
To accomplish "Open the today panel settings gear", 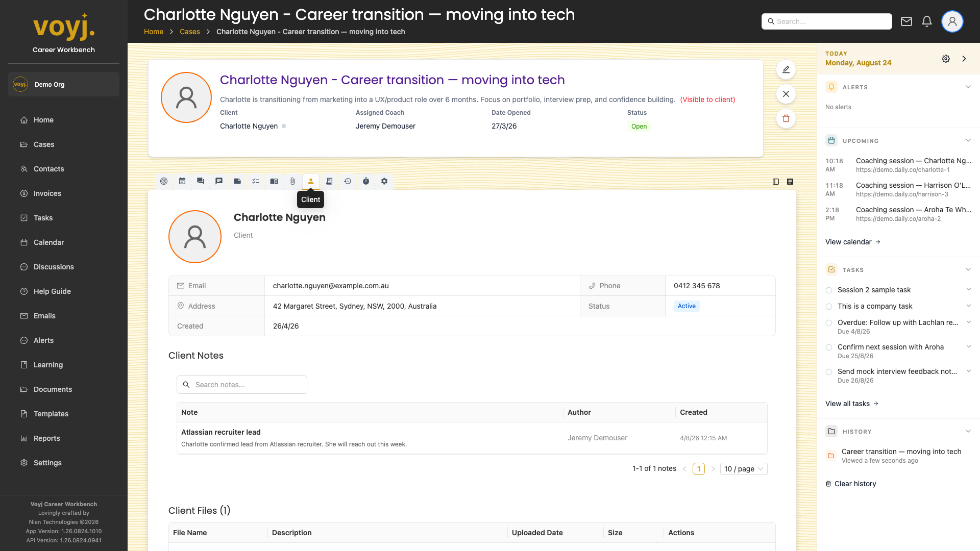I will click(x=946, y=59).
